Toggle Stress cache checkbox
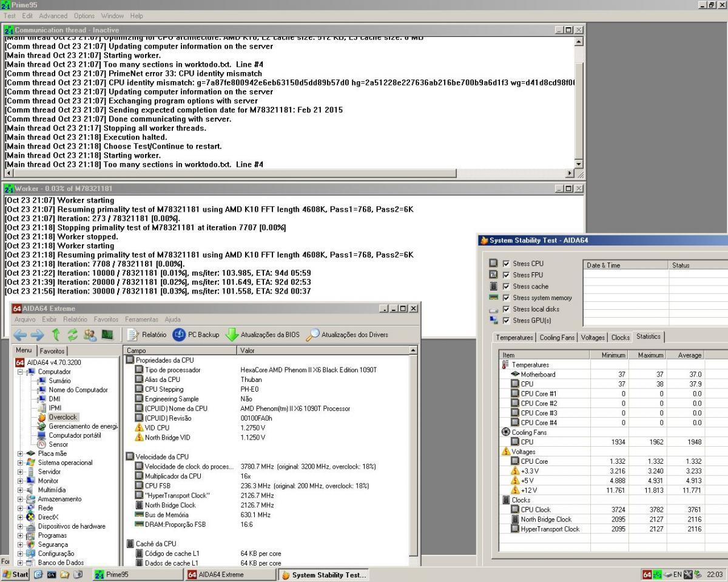This screenshot has height=582, width=728. pyautogui.click(x=506, y=286)
